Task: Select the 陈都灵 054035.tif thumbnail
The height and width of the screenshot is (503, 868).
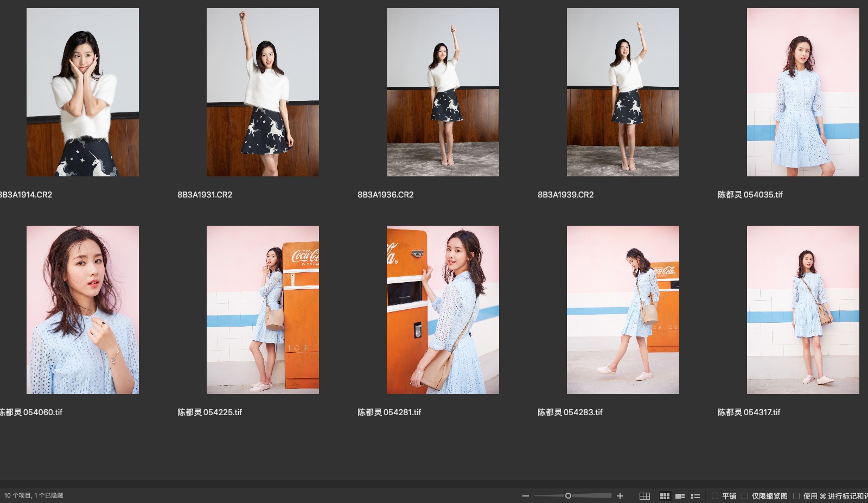Action: 803,92
